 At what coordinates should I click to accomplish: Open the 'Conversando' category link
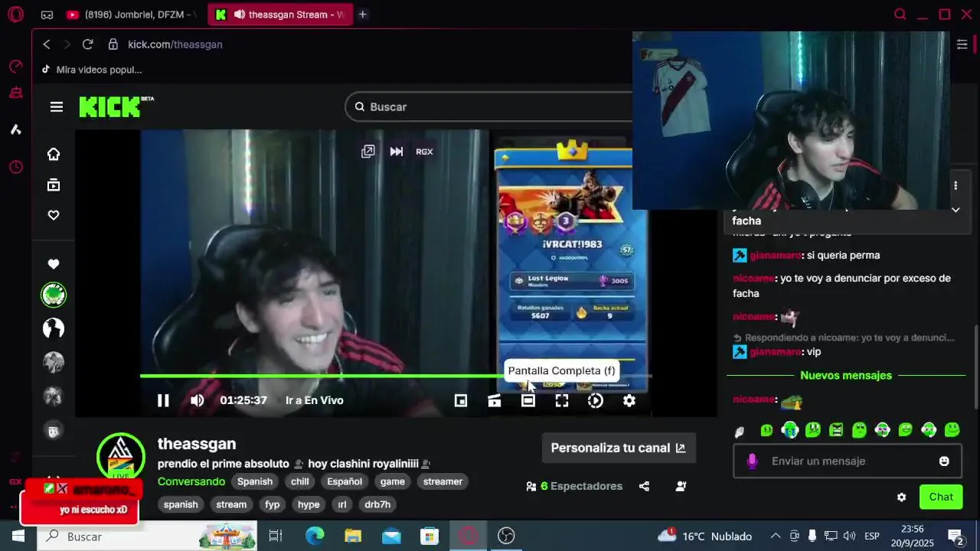click(x=191, y=481)
